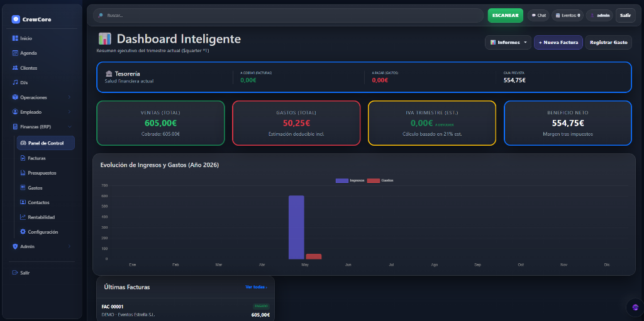Click the CrewCore logo icon

(x=16, y=19)
